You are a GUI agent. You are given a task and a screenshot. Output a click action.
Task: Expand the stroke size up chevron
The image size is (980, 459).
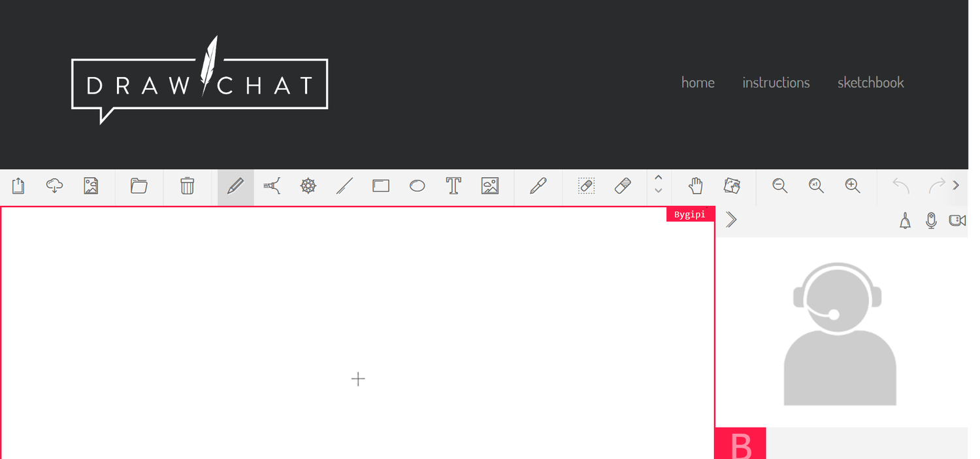[x=659, y=178]
